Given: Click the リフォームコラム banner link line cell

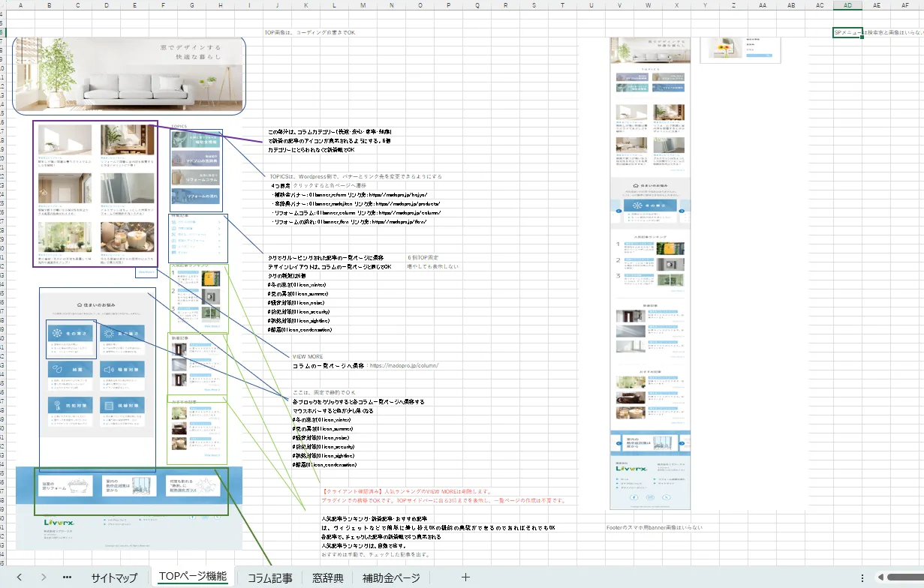Looking at the screenshot, I should (356, 212).
